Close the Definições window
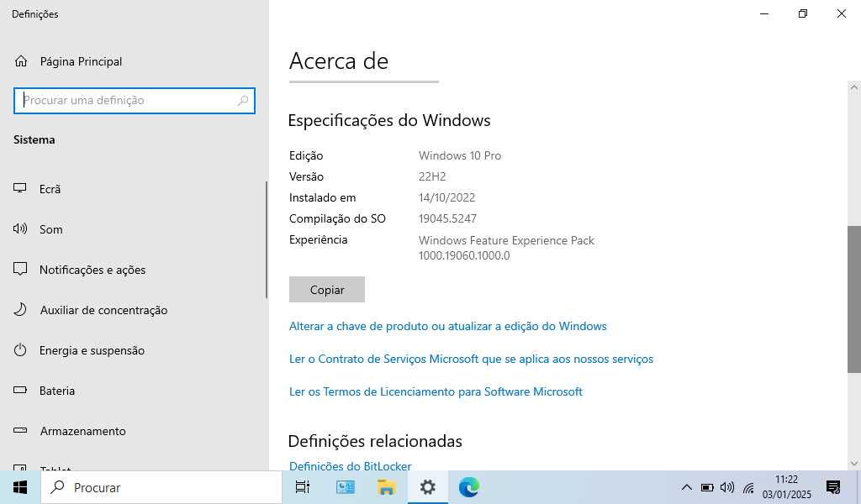Screen dimensions: 861x504 841,13
